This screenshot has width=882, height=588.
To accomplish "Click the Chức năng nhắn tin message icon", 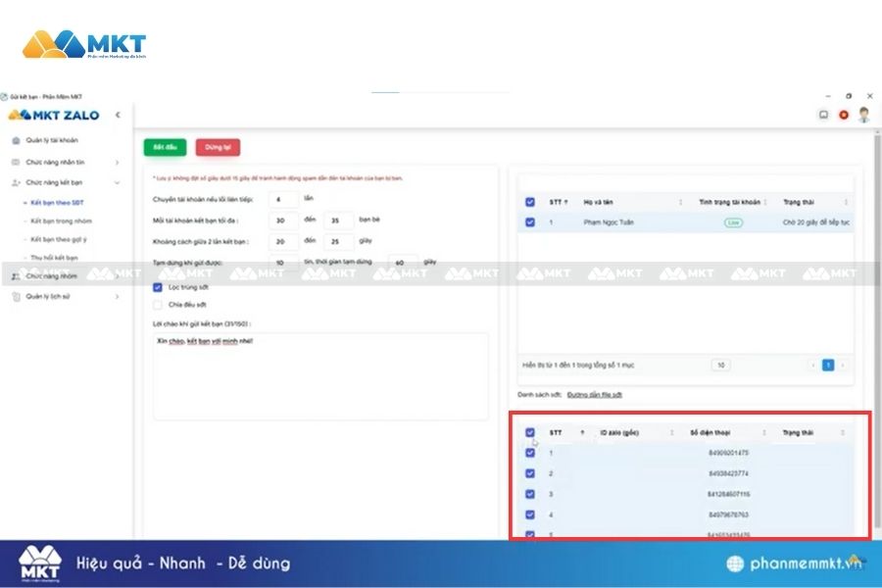I will pos(16,162).
